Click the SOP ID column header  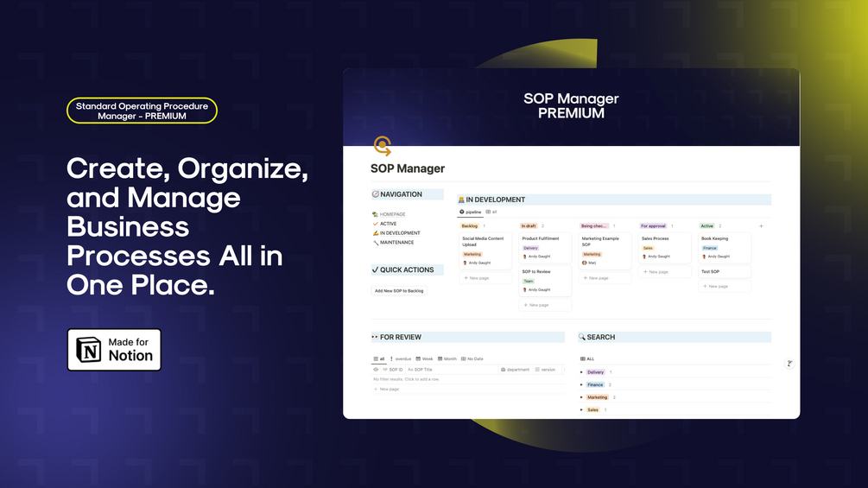[x=393, y=370]
